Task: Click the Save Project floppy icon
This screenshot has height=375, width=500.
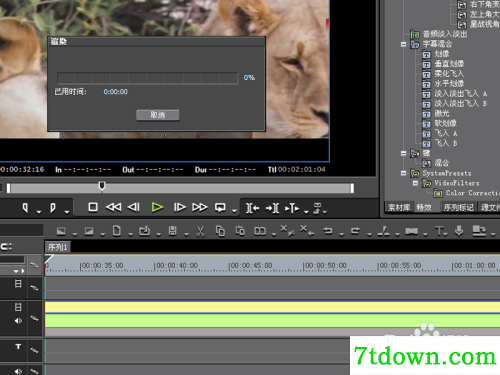Action: point(172,231)
